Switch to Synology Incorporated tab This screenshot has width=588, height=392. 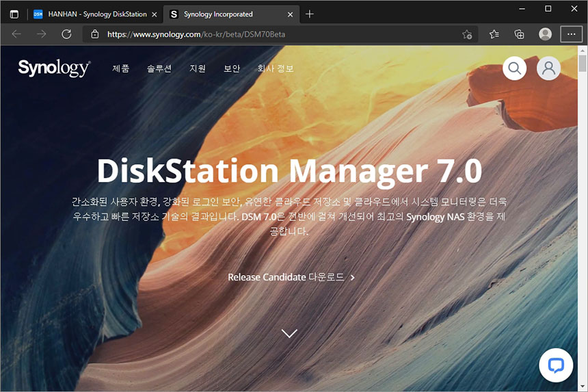pos(231,14)
